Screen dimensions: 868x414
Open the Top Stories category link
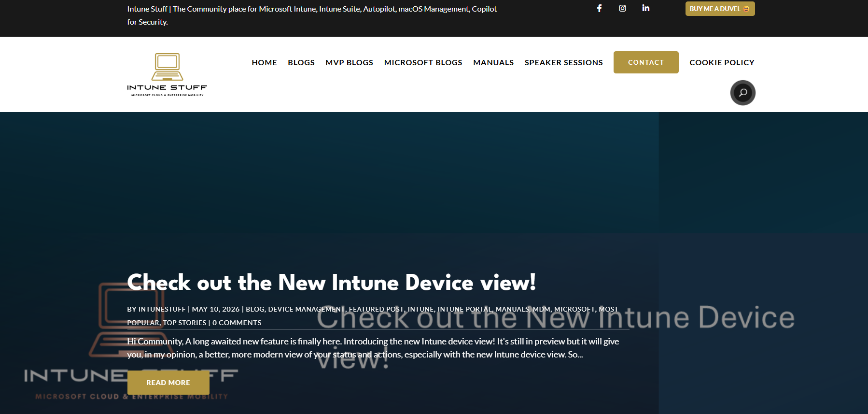coord(184,323)
